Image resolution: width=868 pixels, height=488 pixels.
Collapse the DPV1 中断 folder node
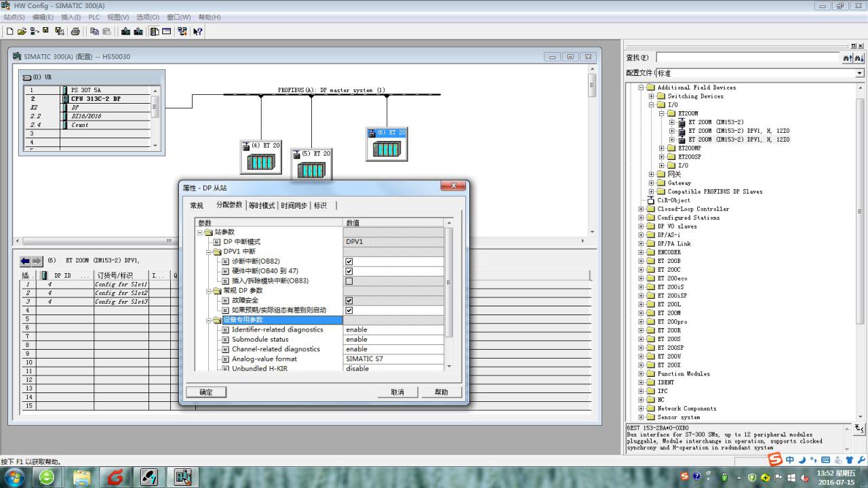click(x=209, y=251)
